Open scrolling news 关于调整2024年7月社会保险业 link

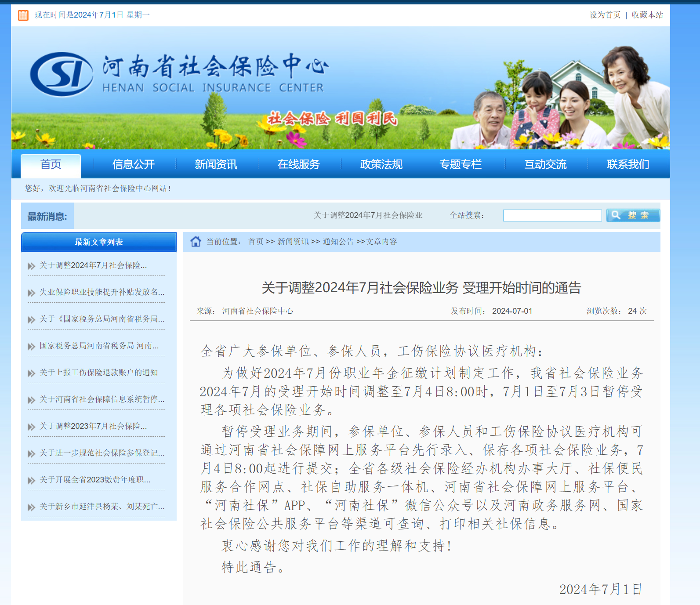[x=368, y=215]
